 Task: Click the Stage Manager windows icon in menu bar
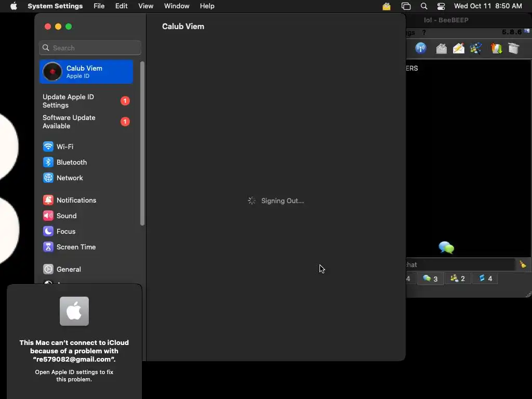click(x=406, y=6)
